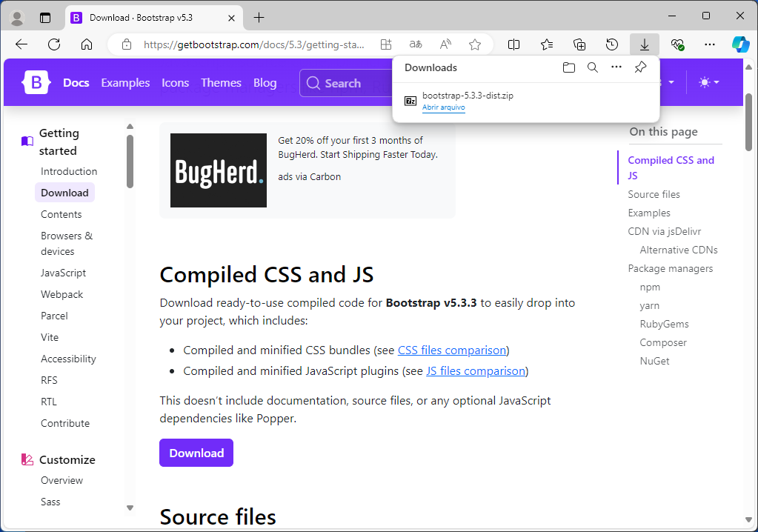Click in the docs Search field
The width and height of the screenshot is (758, 532).
(346, 83)
